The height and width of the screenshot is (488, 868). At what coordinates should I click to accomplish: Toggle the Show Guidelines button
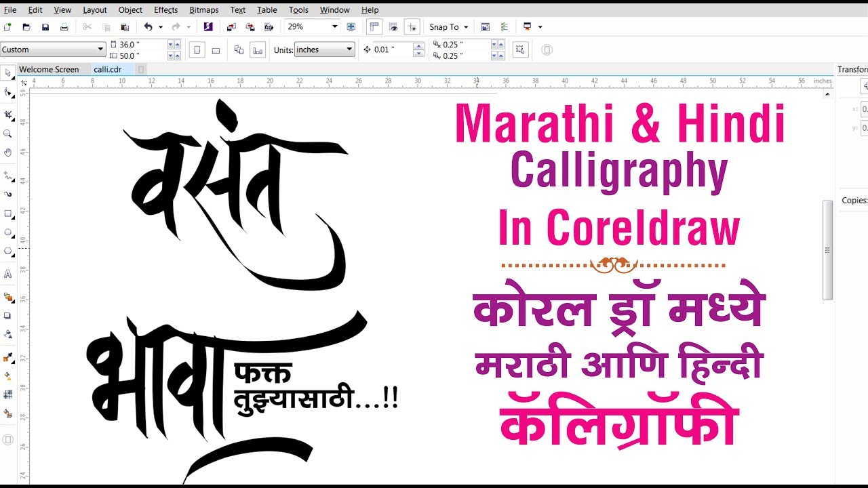pos(412,27)
